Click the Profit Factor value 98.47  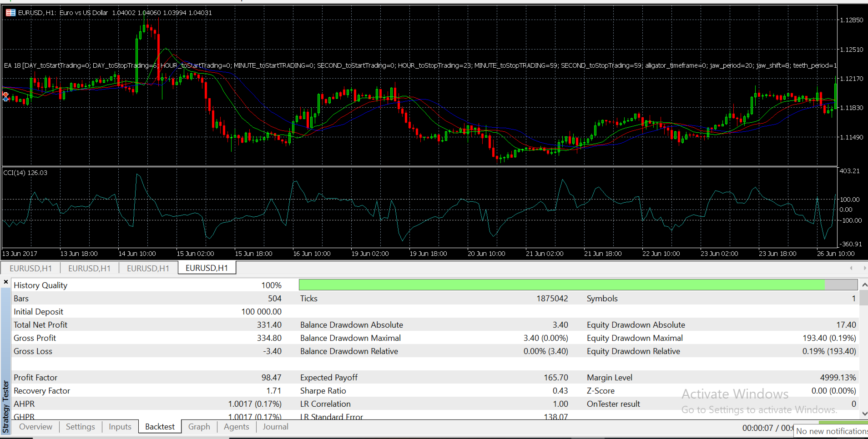272,378
